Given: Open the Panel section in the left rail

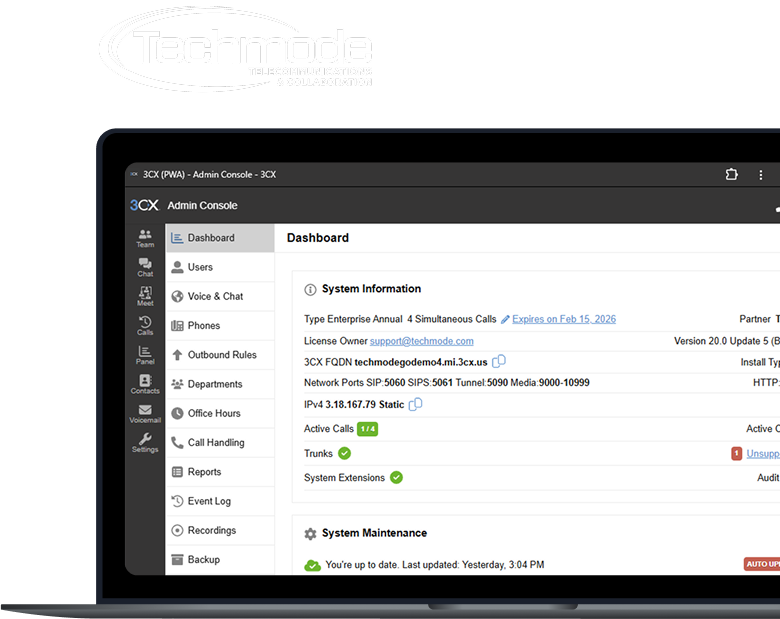Looking at the screenshot, I should 145,355.
